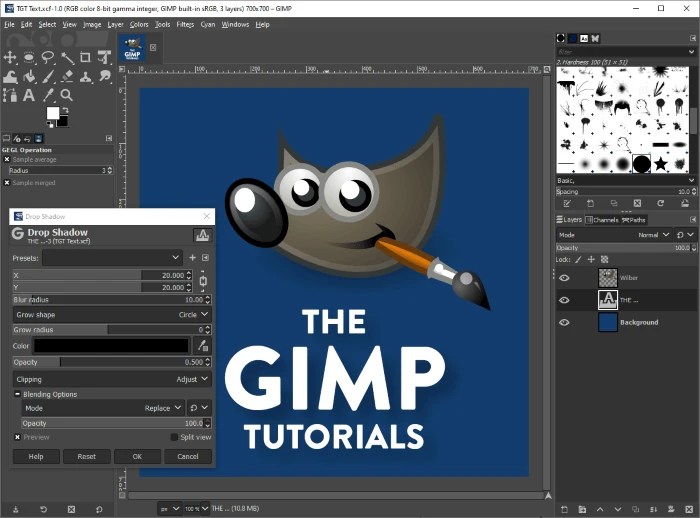
Task: Select the Text tool
Action: click(29, 95)
